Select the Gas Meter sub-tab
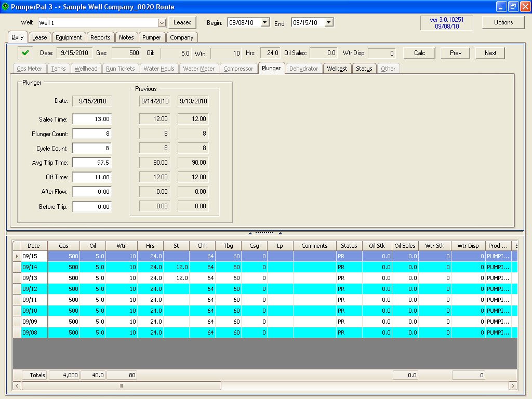This screenshot has width=532, height=399. 30,69
